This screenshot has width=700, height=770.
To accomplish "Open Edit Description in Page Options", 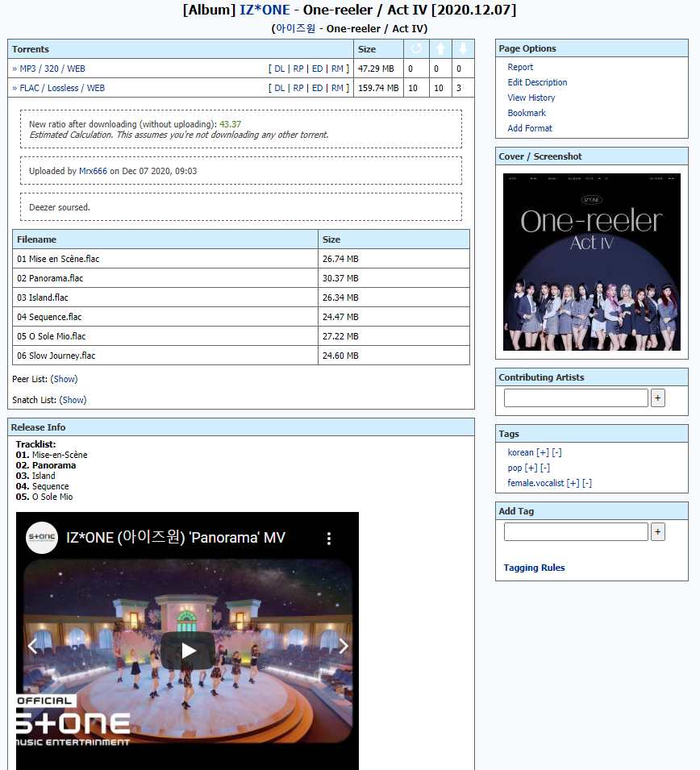I will tap(537, 82).
